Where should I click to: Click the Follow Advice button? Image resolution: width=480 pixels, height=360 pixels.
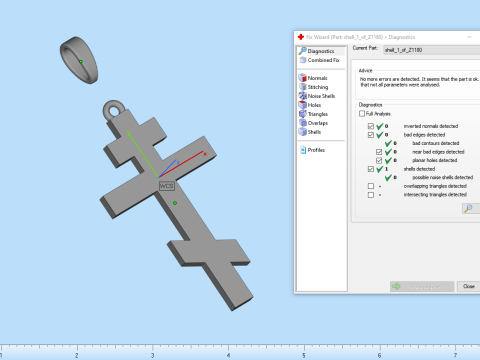[422, 286]
